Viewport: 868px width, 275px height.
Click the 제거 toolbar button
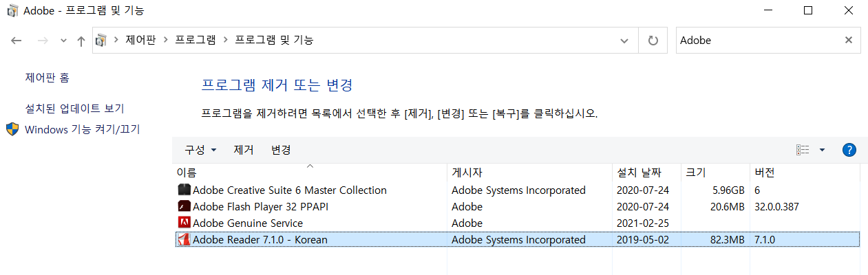[244, 150]
